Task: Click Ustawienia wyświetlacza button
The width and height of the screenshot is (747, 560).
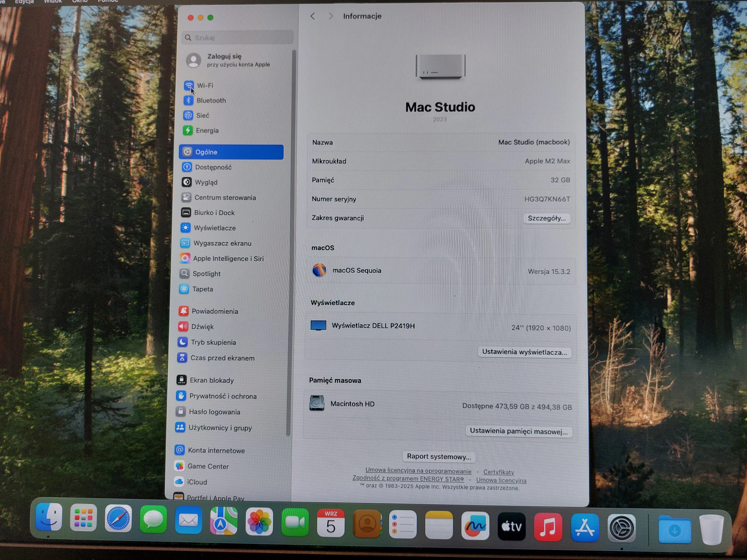Action: (x=524, y=352)
